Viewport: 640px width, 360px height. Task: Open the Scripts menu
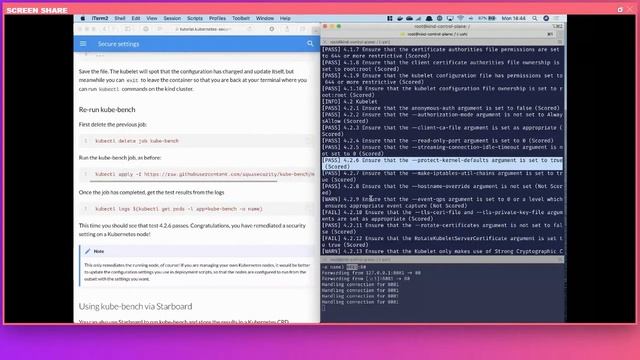coord(195,18)
